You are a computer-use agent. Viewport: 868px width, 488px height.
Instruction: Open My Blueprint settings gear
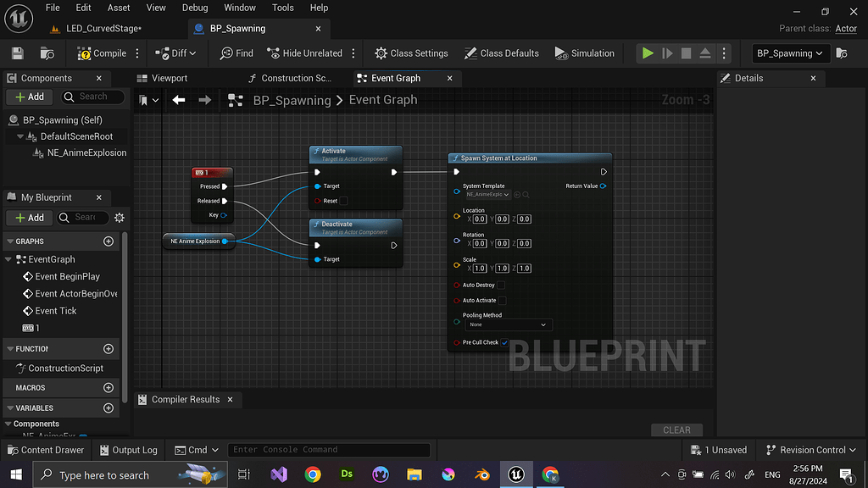119,218
